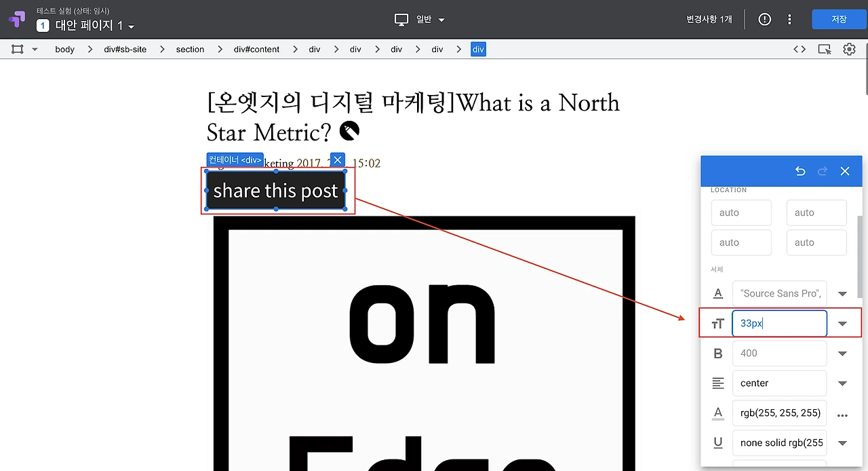Image resolution: width=868 pixels, height=471 pixels.
Task: Open the diagnostics alert icon
Action: (765, 19)
